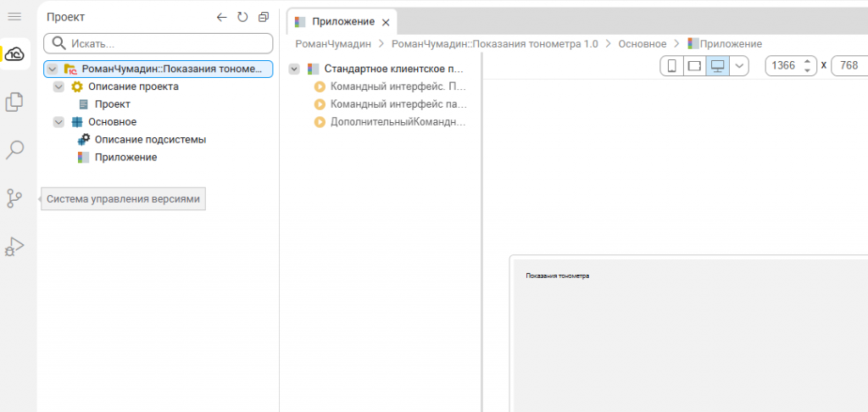Open the files explorer sidebar icon
The height and width of the screenshot is (412, 868).
pyautogui.click(x=14, y=102)
